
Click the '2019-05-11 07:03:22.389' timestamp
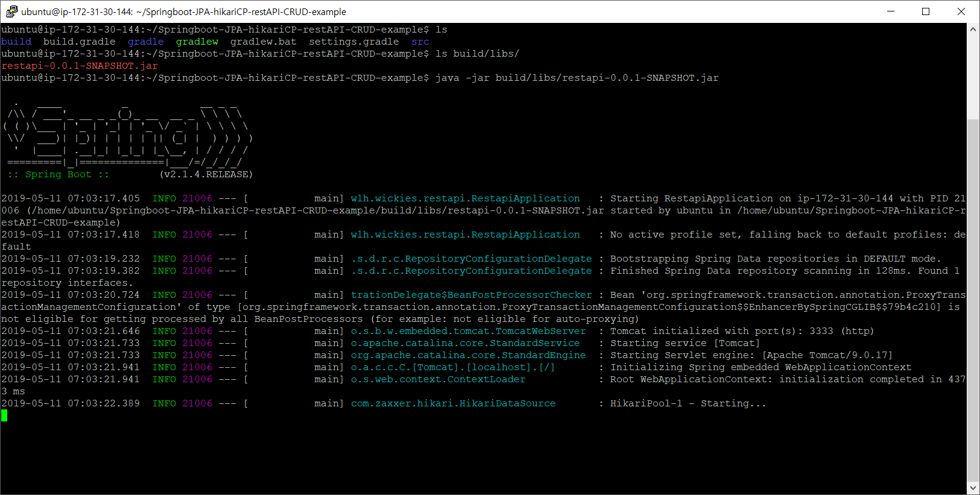click(71, 403)
